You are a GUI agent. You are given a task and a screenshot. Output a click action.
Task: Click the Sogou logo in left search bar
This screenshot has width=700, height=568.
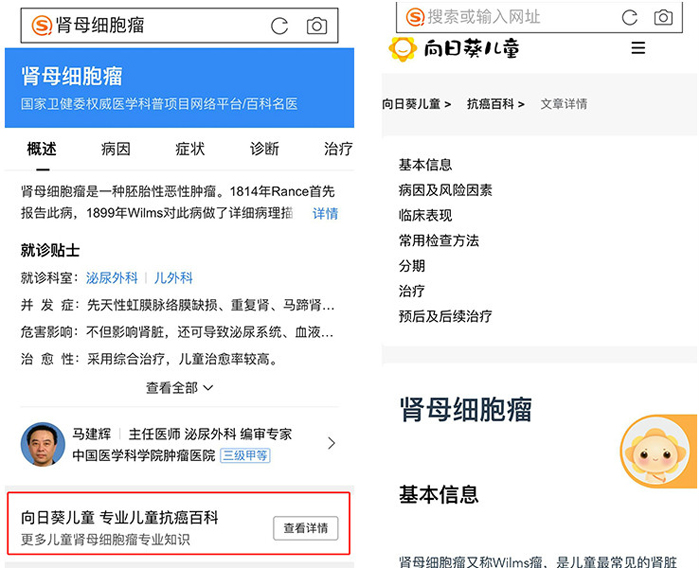tap(41, 26)
